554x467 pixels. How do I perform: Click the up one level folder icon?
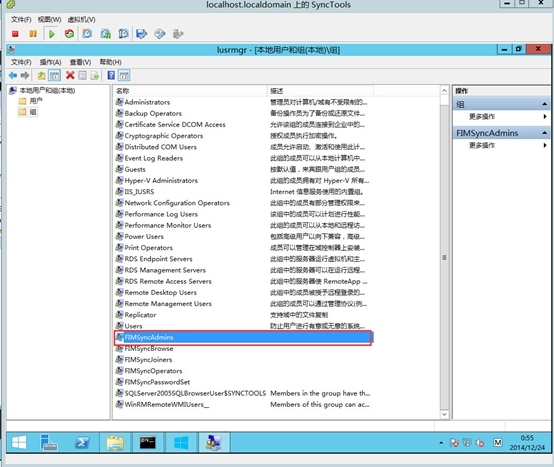(x=41, y=75)
